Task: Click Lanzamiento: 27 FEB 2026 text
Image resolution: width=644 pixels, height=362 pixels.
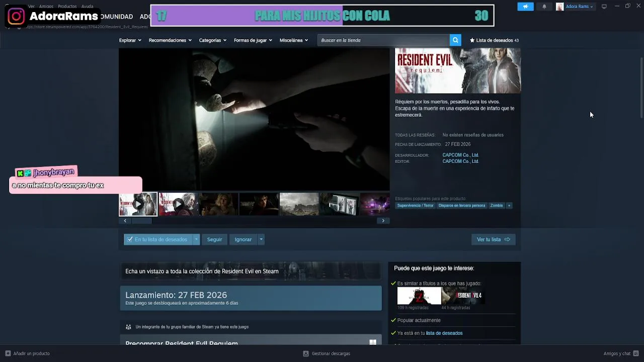Action: 176,295
